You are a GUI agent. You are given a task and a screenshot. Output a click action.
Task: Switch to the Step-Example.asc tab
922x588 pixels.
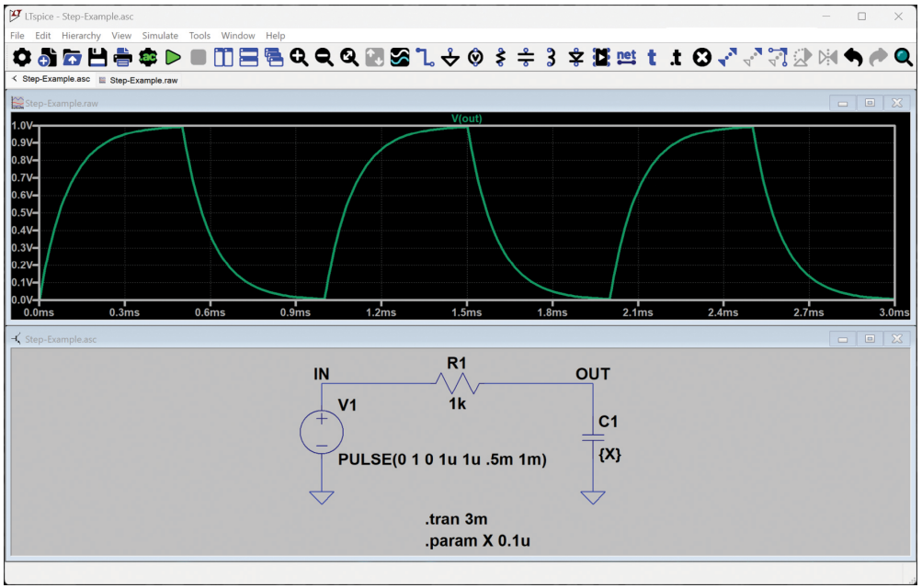pos(56,79)
